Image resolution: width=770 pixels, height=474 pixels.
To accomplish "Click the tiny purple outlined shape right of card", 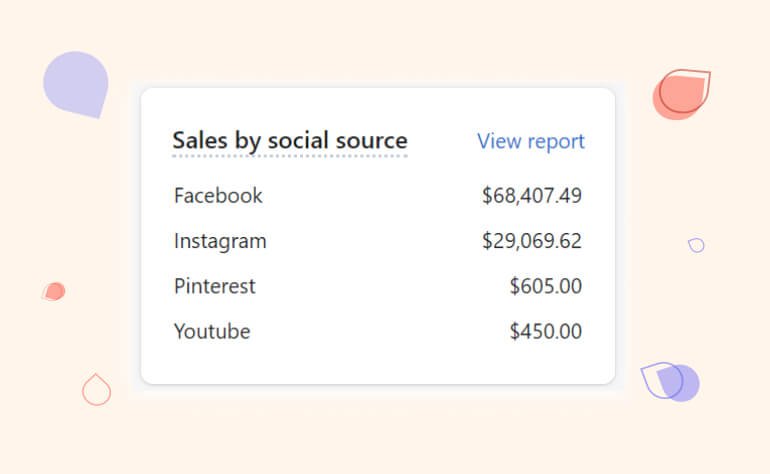I will (696, 245).
